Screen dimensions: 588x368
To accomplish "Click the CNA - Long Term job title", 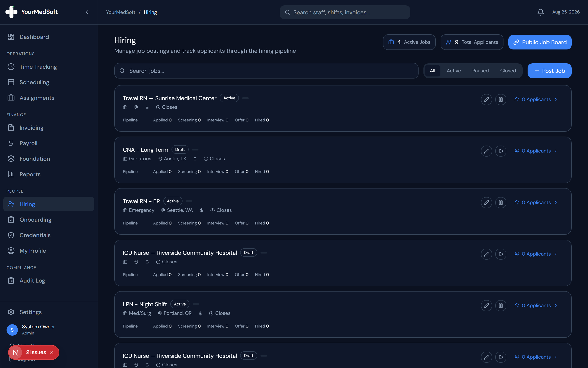I will [x=145, y=150].
